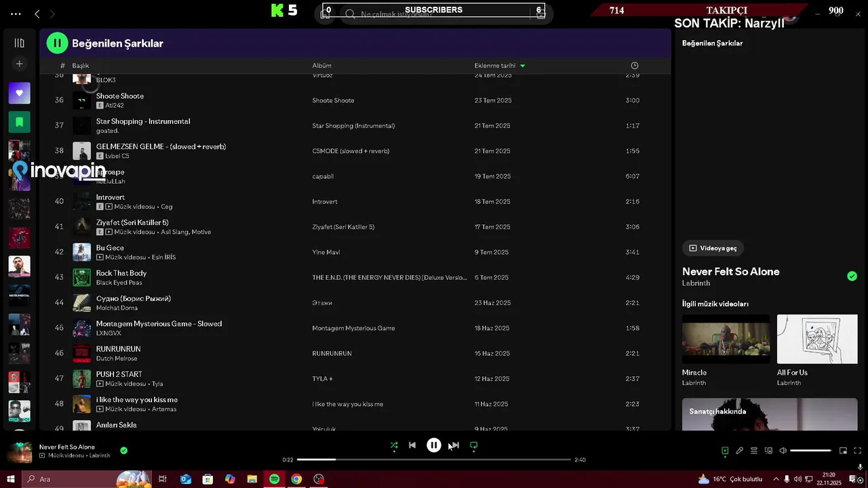Open the weather widget 16°C Çok bulutlu
The width and height of the screenshot is (868, 488).
click(730, 479)
